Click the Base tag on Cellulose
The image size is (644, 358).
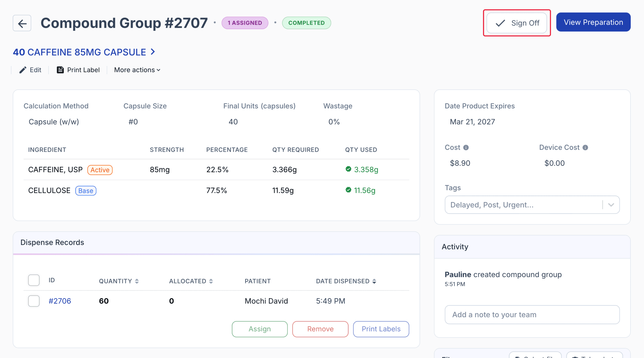(x=86, y=191)
